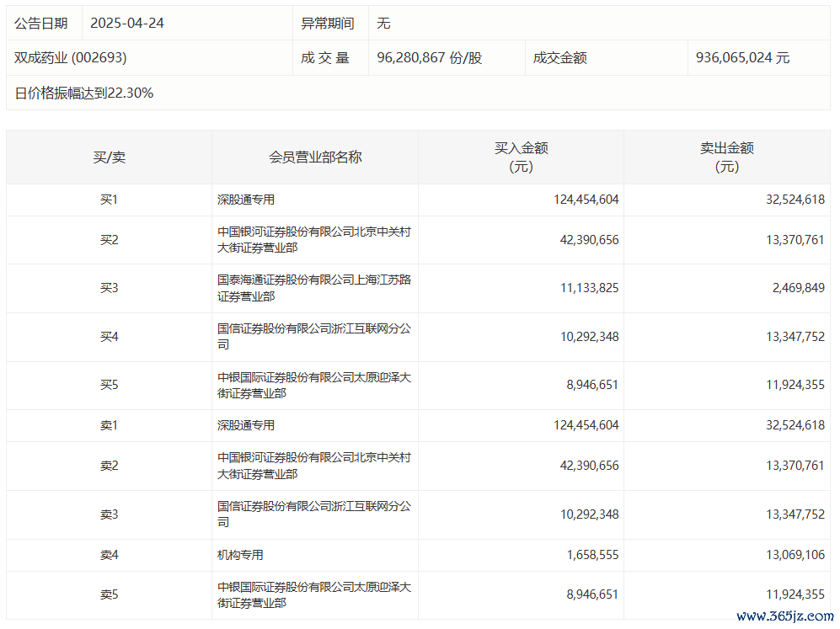Click the 买入金额(元) column header
This screenshot has height=629, width=840.
point(522,157)
